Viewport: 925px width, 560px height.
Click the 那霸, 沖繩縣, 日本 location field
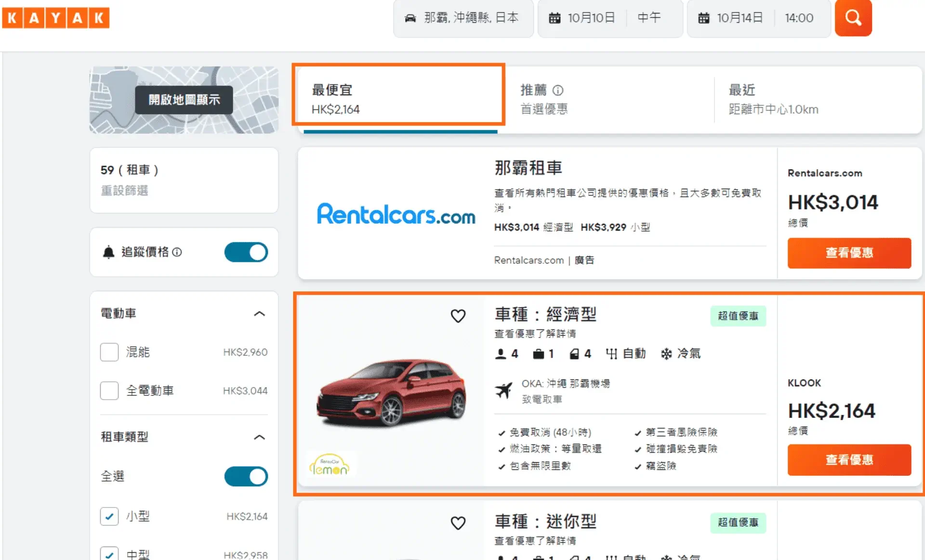[x=463, y=18]
